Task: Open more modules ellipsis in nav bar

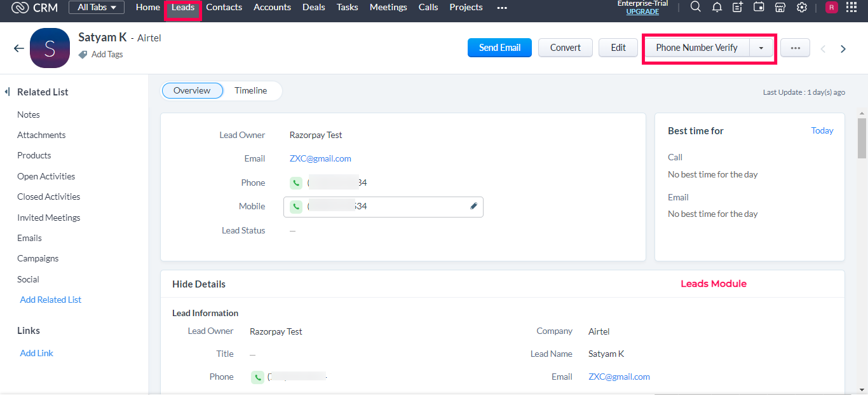Action: pos(502,8)
